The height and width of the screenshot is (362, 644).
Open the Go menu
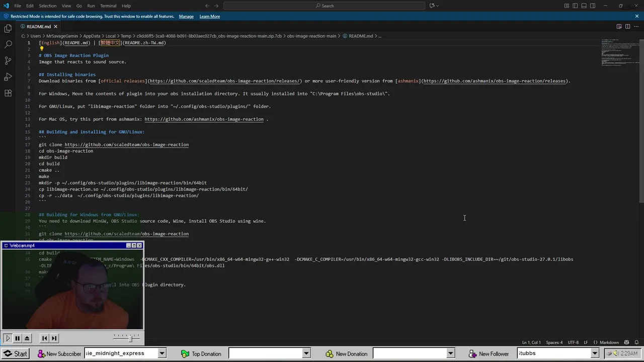click(79, 6)
